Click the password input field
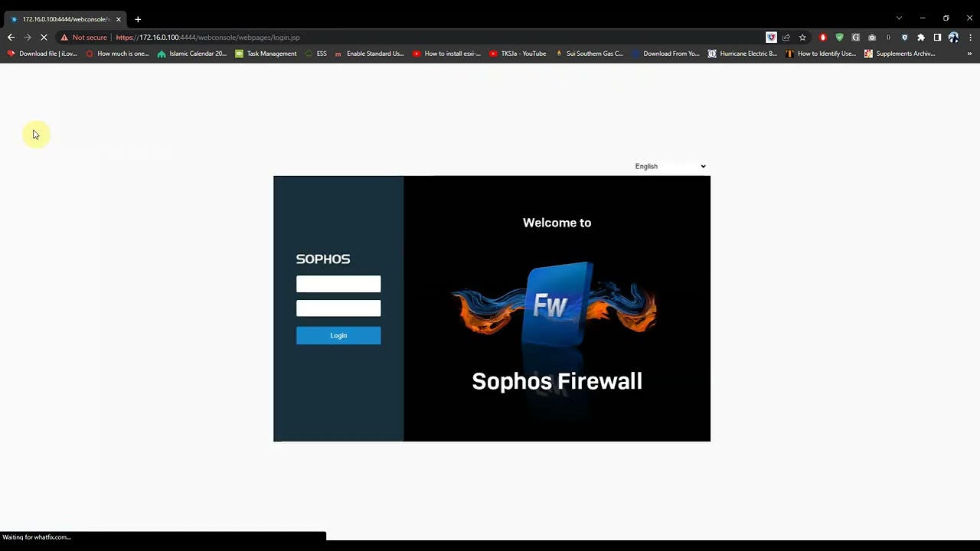The width and height of the screenshot is (980, 551). [338, 308]
